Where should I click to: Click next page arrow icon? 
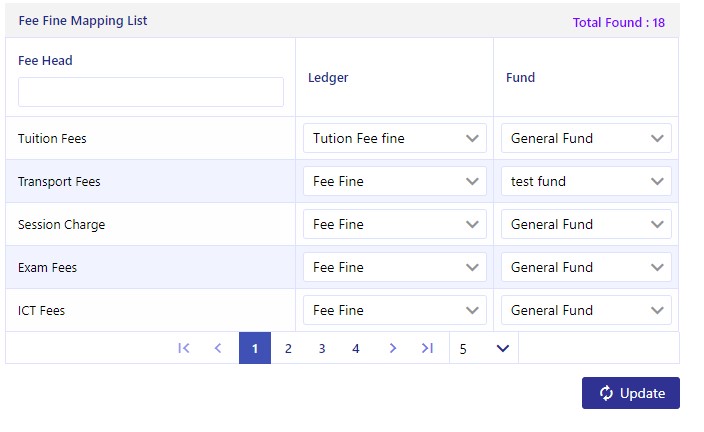(393, 348)
